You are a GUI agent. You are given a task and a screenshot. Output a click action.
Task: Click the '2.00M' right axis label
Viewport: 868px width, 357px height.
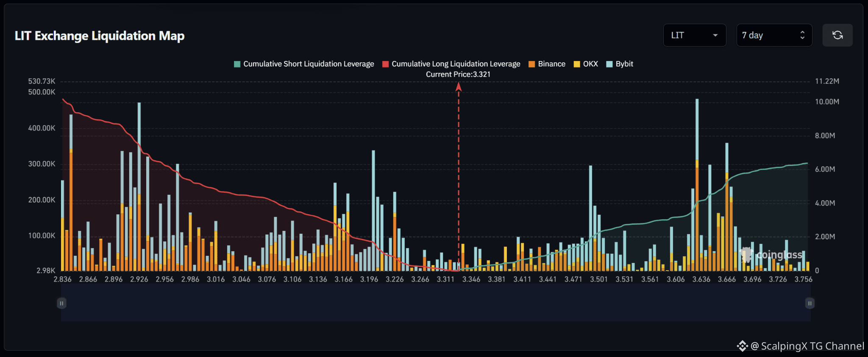point(825,237)
